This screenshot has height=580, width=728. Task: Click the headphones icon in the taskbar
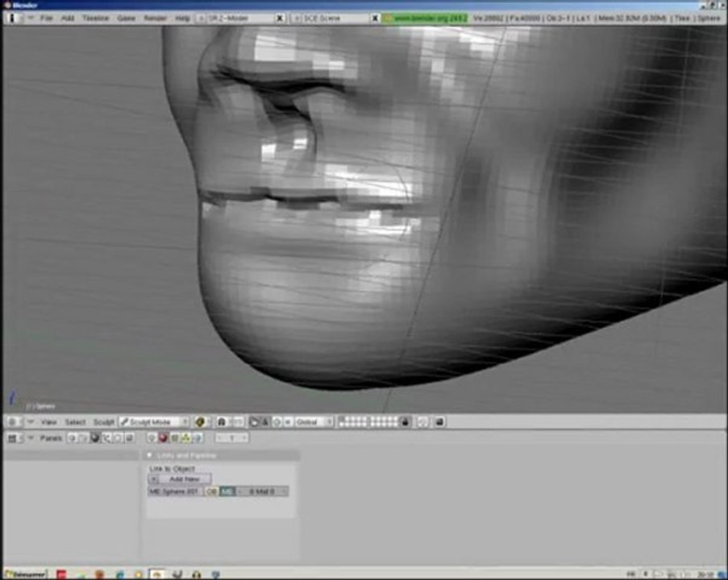197,574
